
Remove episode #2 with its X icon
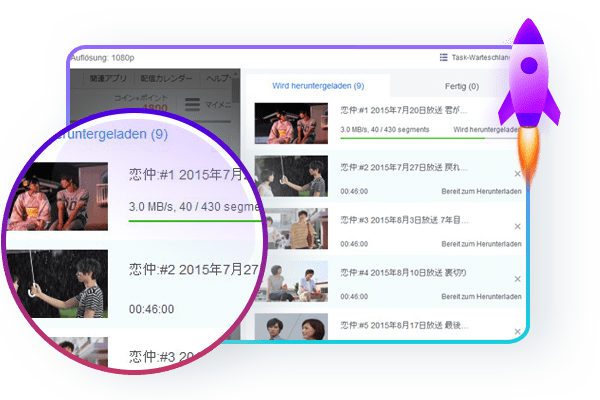click(517, 174)
